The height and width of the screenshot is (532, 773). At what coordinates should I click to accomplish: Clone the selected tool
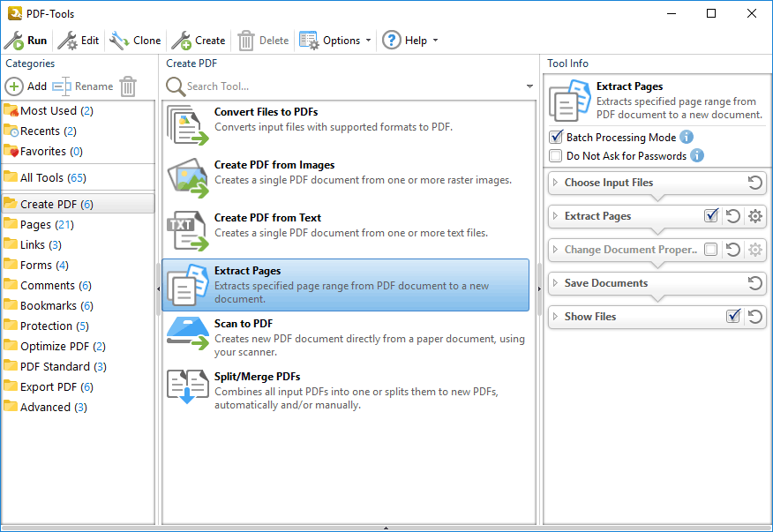point(135,41)
